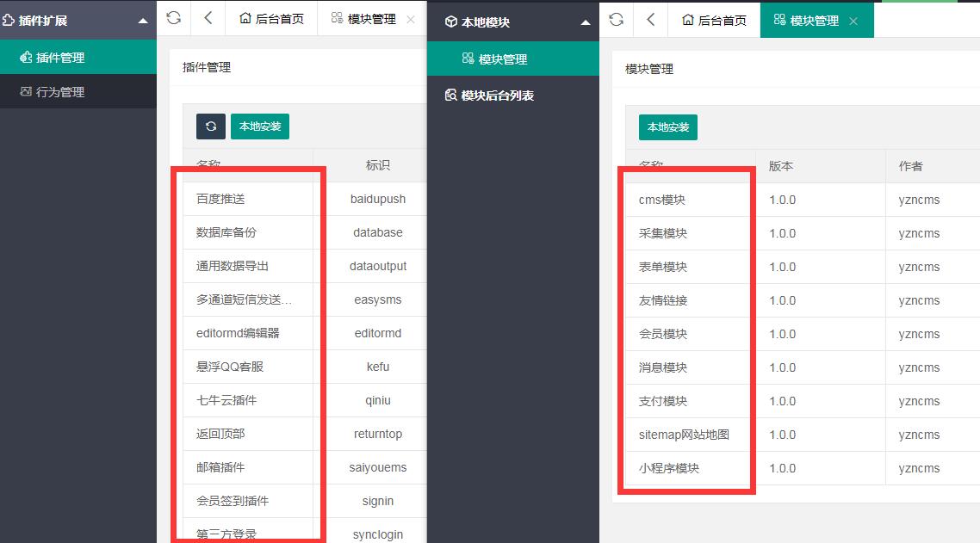Click the refresh icon in the plugin tab bar

click(173, 19)
